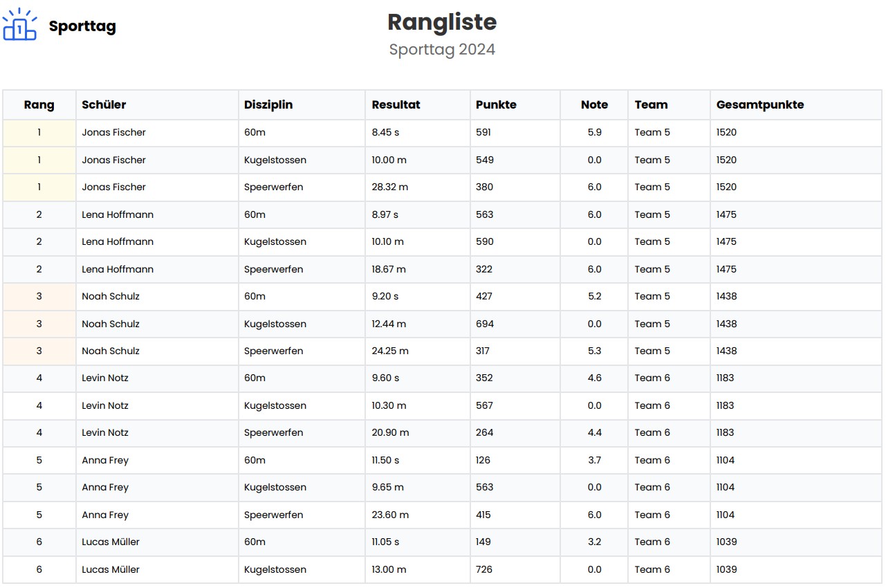Select the Sporttag 2024 subtitle text
The height and width of the screenshot is (588, 886).
click(442, 50)
